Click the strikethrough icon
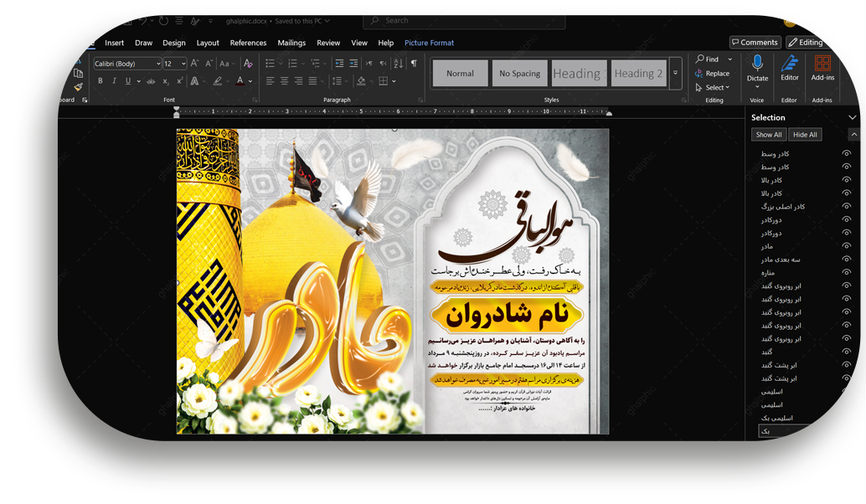 click(x=151, y=81)
